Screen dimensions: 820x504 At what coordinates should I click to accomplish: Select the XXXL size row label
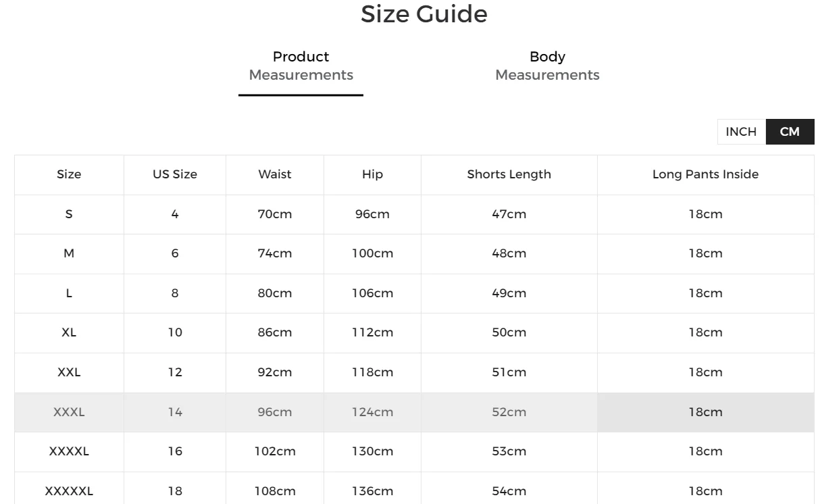coord(69,412)
